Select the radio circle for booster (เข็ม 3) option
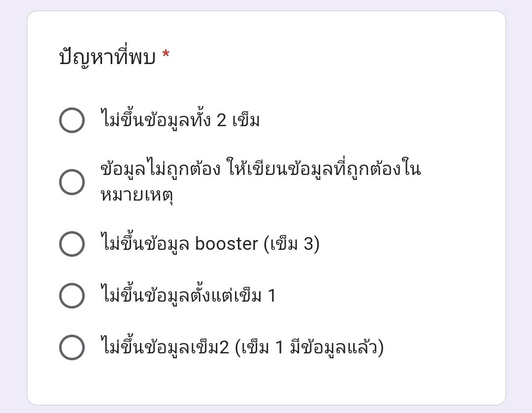This screenshot has height=413, width=532. click(72, 243)
